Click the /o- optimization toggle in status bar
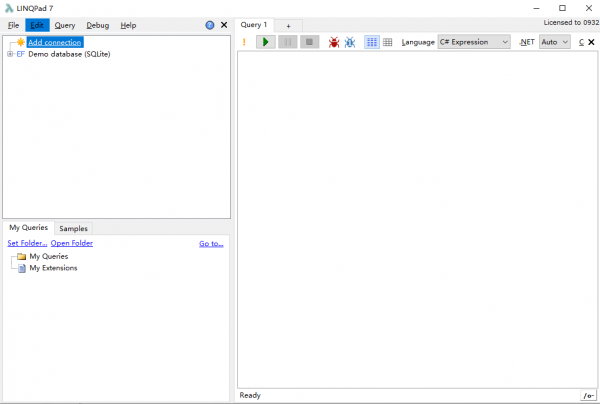This screenshot has height=404, width=600. [589, 396]
